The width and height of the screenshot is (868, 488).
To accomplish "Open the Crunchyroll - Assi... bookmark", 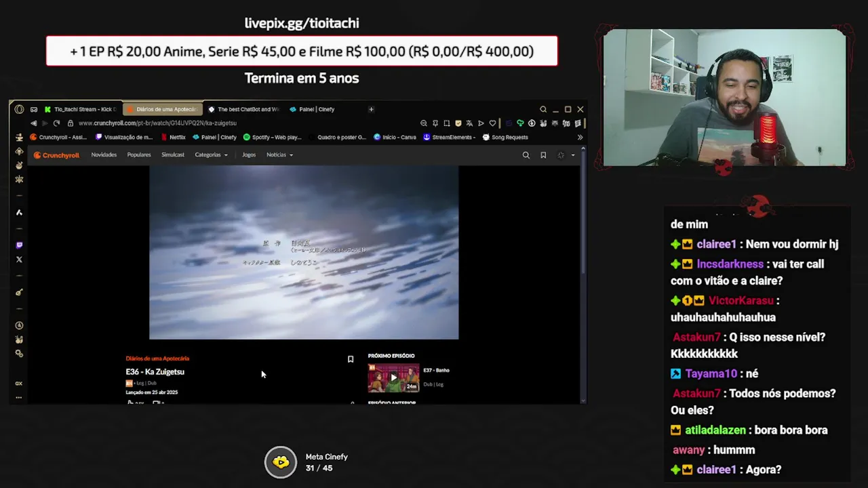I will point(59,137).
